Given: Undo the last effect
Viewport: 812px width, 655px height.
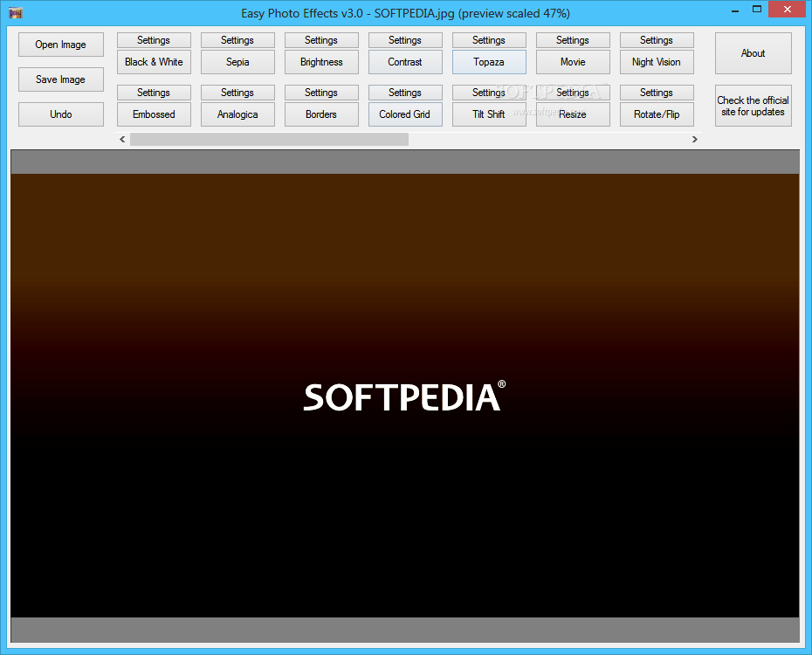Looking at the screenshot, I should click(60, 114).
